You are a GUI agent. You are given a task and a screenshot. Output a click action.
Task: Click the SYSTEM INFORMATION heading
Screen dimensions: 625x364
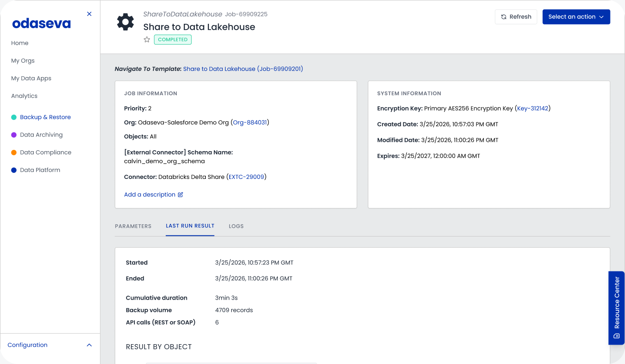pyautogui.click(x=409, y=93)
